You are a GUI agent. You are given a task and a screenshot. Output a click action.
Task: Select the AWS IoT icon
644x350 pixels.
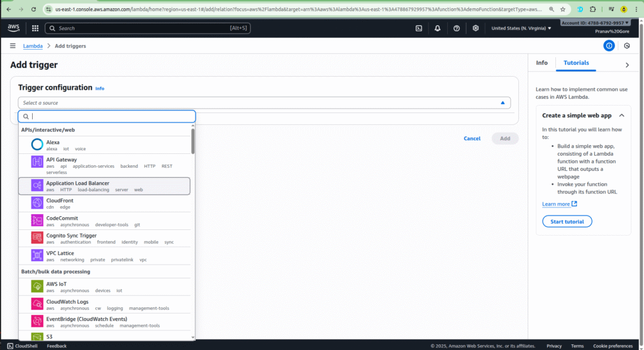tap(37, 286)
